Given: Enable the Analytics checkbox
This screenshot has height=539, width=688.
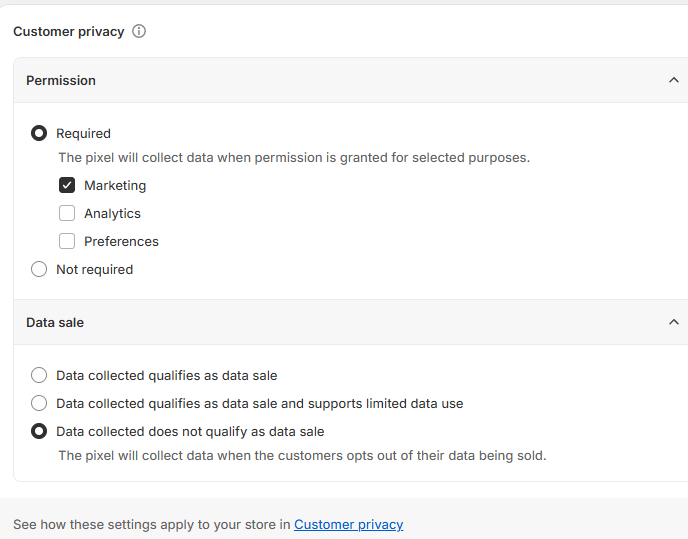Looking at the screenshot, I should coord(67,213).
